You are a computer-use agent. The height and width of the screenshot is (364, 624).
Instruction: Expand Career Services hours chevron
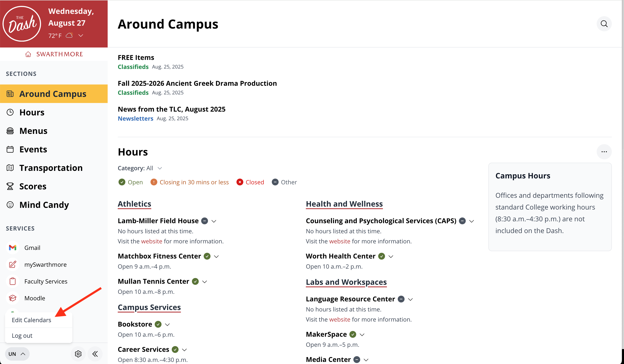(184, 350)
